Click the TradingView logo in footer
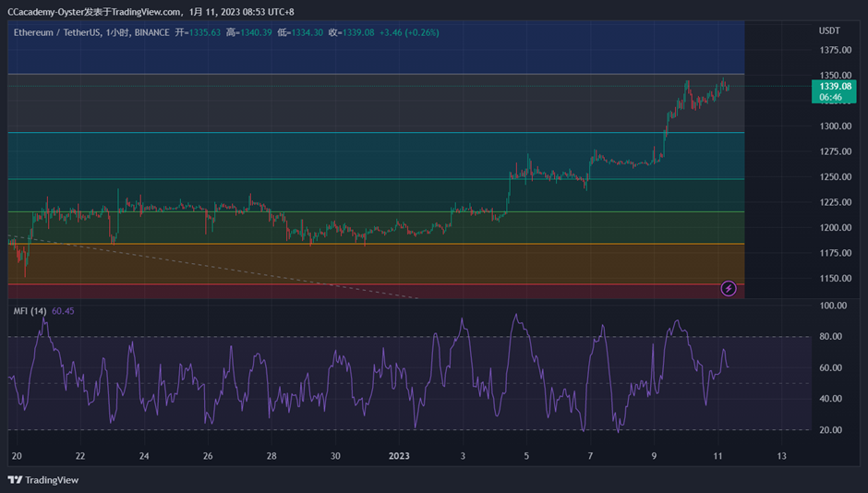Screen dimensions: 868x493 pyautogui.click(x=43, y=480)
